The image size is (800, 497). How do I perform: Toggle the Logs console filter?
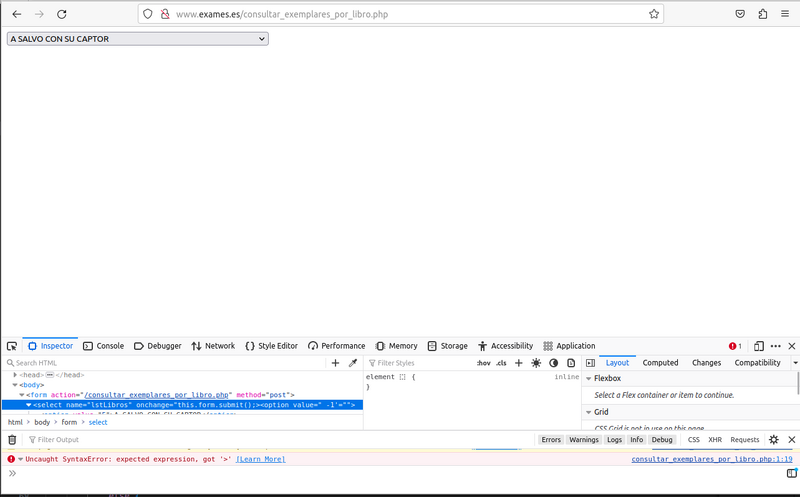click(614, 439)
